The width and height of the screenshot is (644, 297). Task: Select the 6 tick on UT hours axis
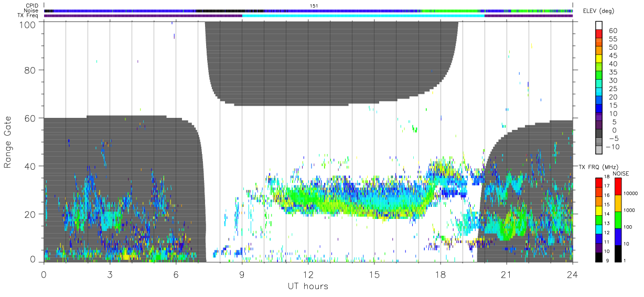point(176,274)
